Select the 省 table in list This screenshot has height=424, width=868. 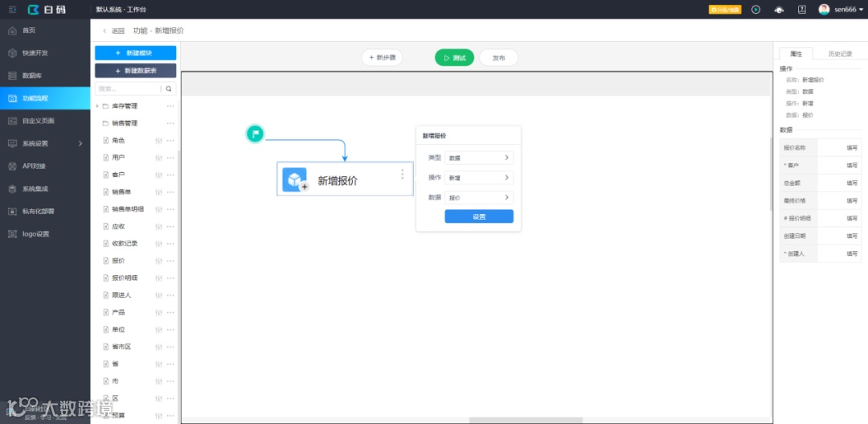click(x=115, y=364)
